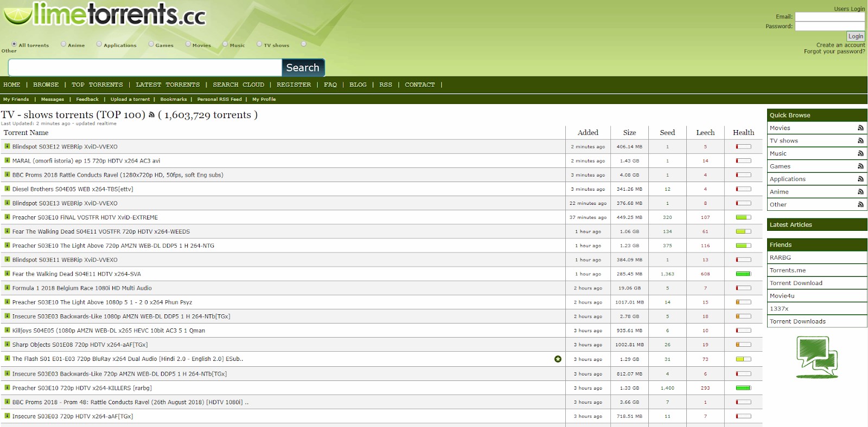Open the HOME menu item
The height and width of the screenshot is (427, 868).
coord(12,85)
